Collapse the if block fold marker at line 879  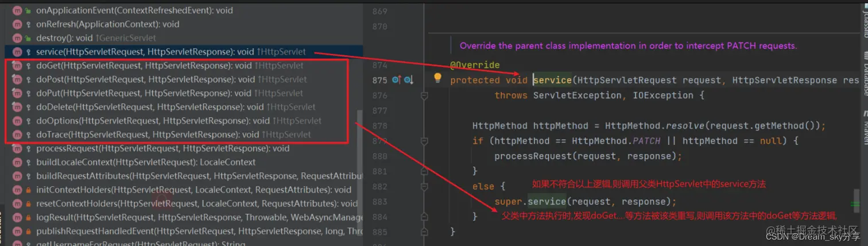(424, 141)
